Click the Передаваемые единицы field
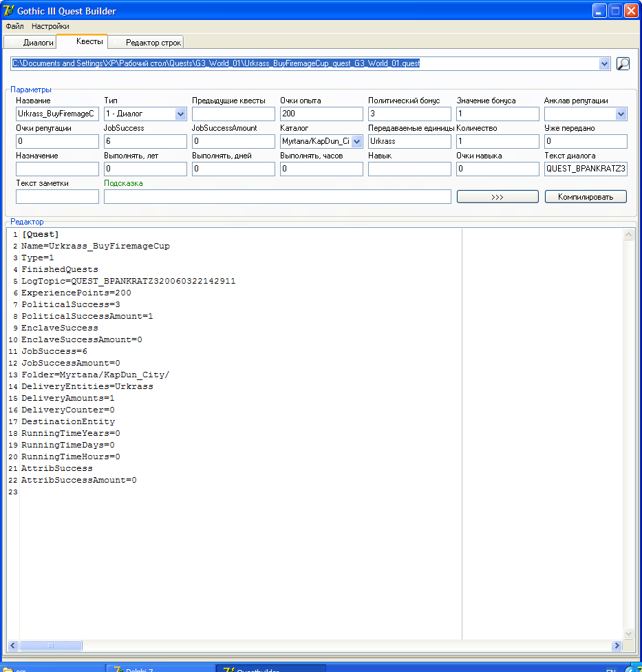642x672 pixels. point(409,141)
